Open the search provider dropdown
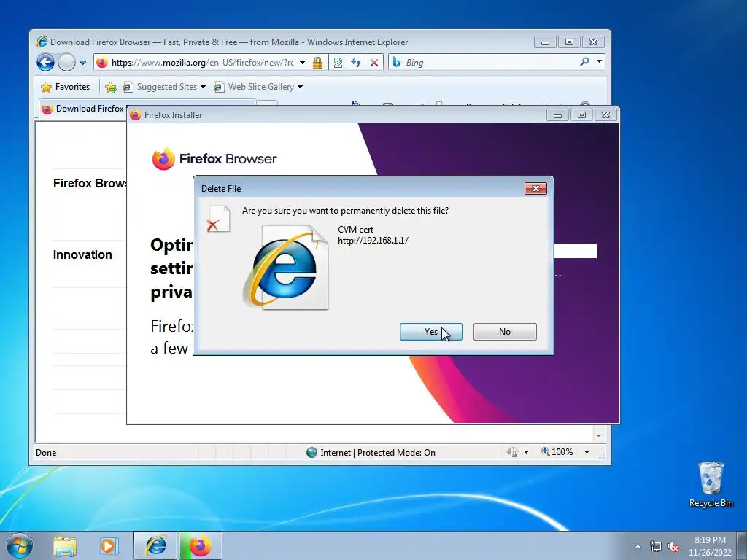This screenshot has height=560, width=747. (x=600, y=62)
